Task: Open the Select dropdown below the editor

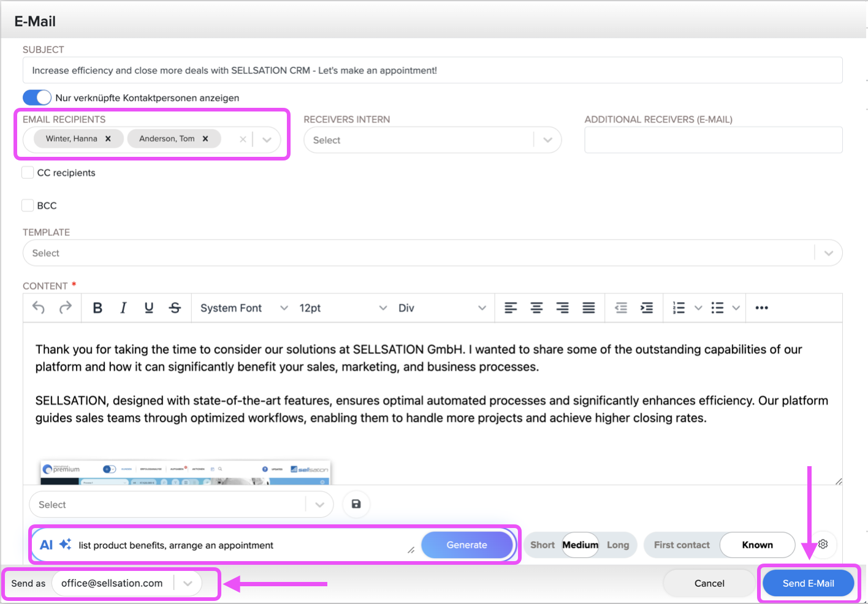Action: click(x=181, y=504)
